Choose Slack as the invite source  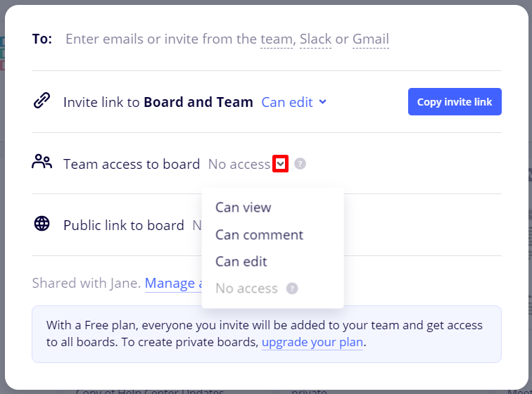point(315,39)
